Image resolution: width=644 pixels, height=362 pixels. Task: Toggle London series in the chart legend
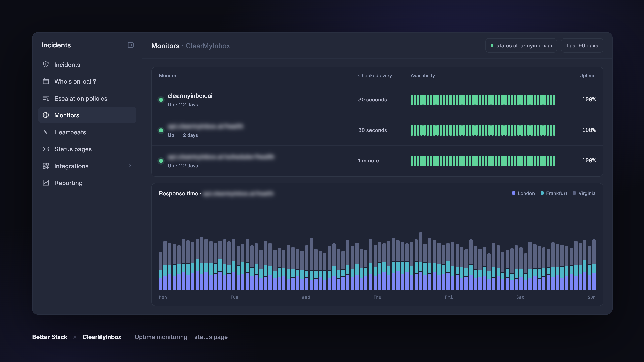pyautogui.click(x=523, y=193)
